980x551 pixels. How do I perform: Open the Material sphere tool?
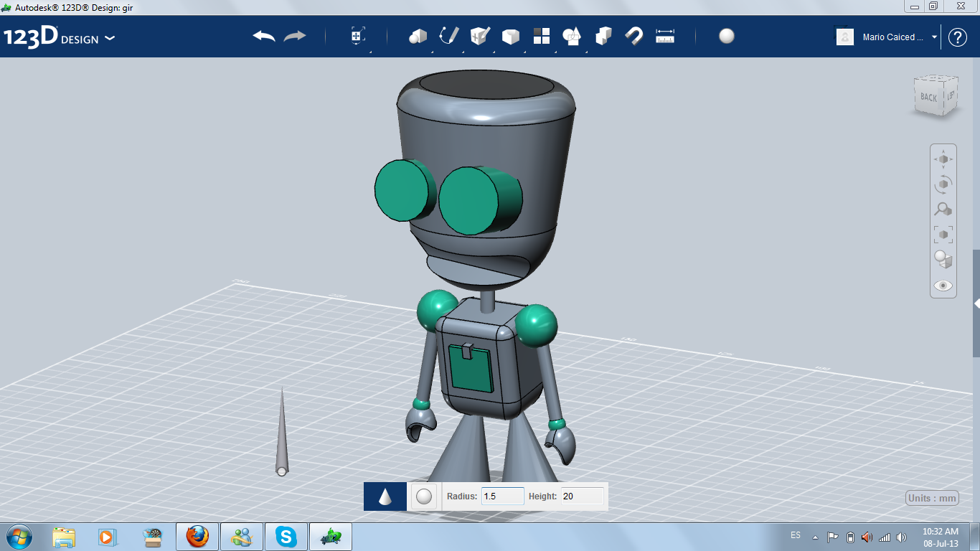[x=727, y=36]
